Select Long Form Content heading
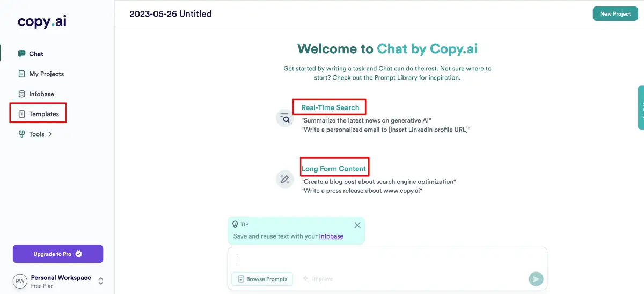This screenshot has height=294, width=644. [334, 169]
